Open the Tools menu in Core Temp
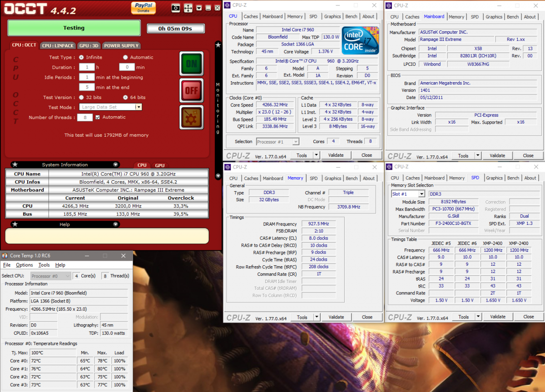545x392 pixels. [x=44, y=265]
